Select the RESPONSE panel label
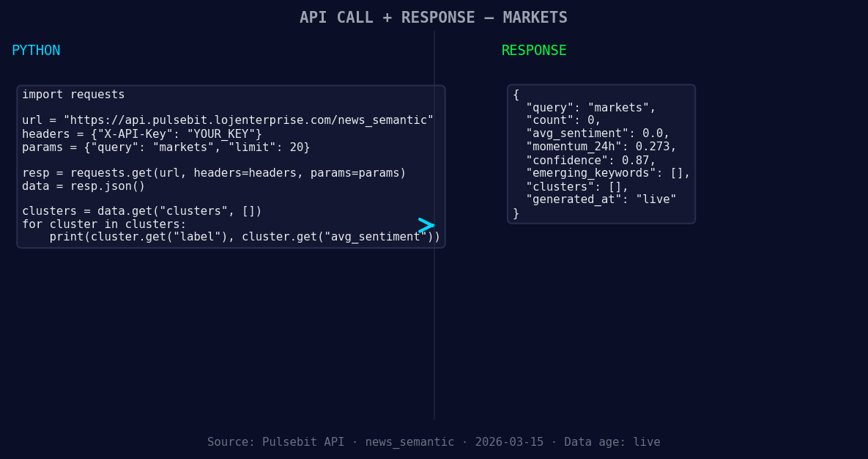Image resolution: width=868 pixels, height=459 pixels. [534, 50]
